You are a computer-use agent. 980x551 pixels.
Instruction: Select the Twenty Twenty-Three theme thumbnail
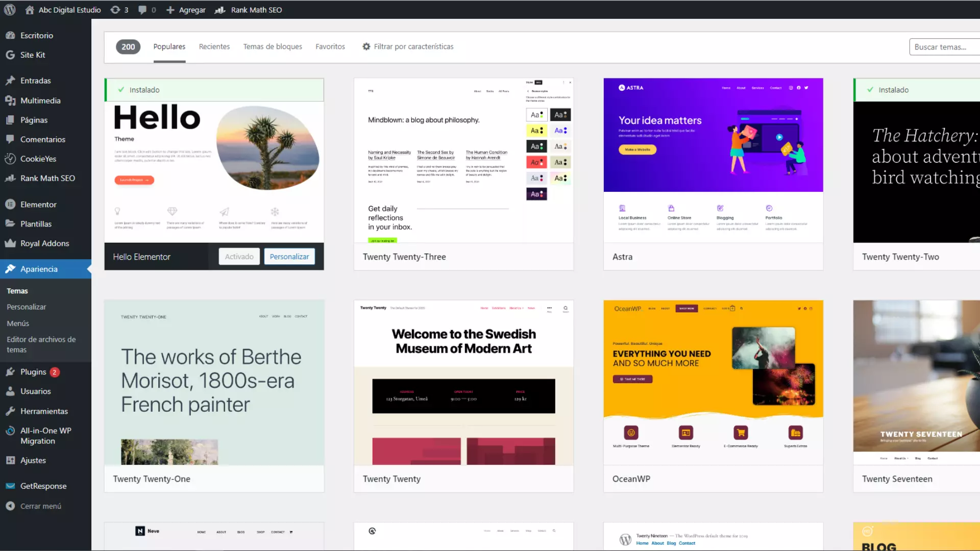pos(463,160)
